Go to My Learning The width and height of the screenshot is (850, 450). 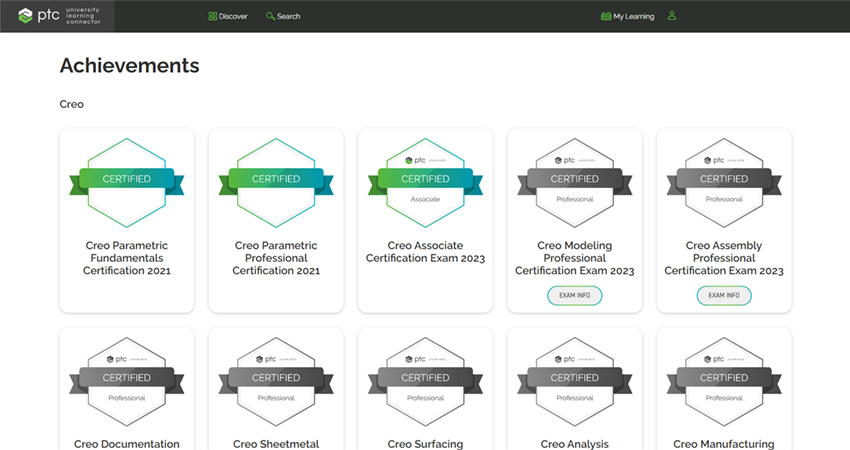coord(626,16)
